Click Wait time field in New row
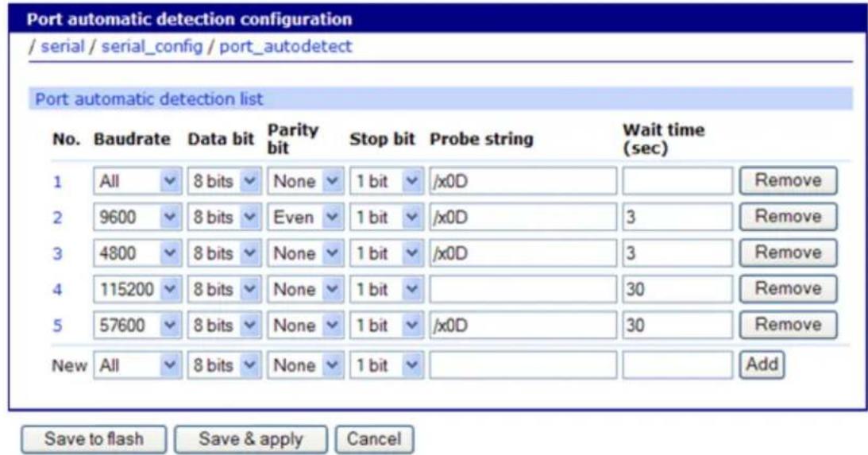The width and height of the screenshot is (868, 455). 677,365
